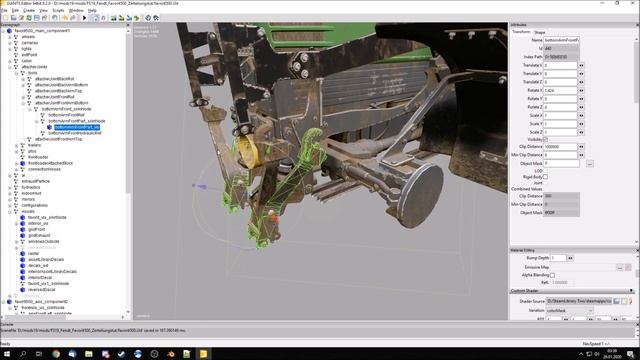Open the Create menu
Screen dimensions: 640x360
coord(29,10)
